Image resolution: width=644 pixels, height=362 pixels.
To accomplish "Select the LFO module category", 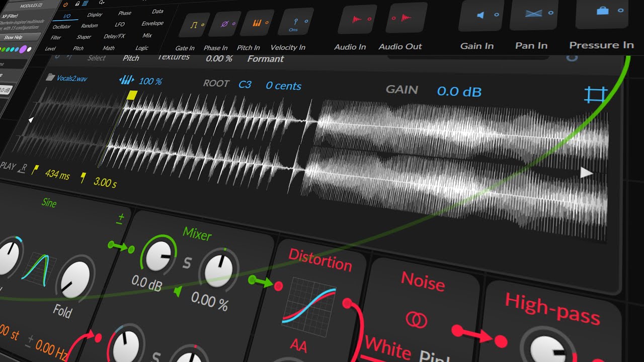I will point(120,24).
